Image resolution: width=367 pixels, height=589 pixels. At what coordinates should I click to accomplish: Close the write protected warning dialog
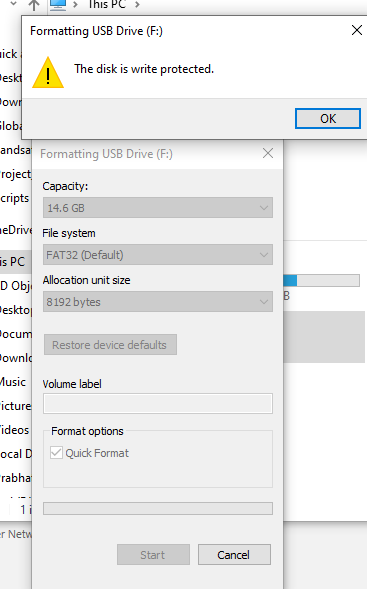tap(356, 30)
